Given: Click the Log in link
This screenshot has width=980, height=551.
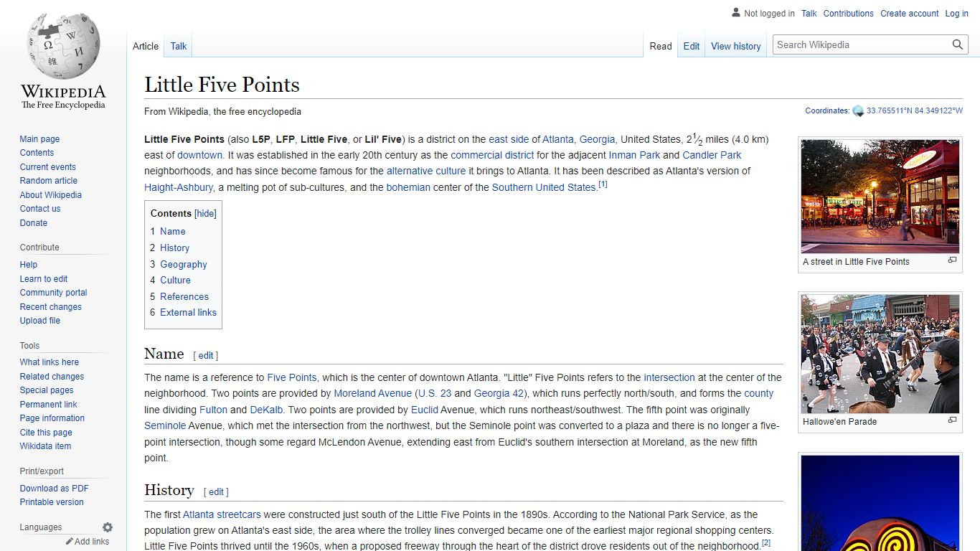Looking at the screenshot, I should point(956,13).
